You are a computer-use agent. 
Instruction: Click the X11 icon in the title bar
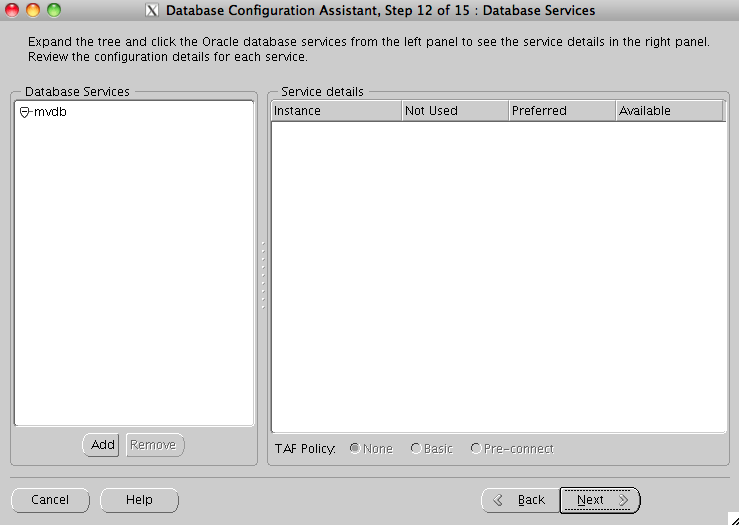pos(152,11)
